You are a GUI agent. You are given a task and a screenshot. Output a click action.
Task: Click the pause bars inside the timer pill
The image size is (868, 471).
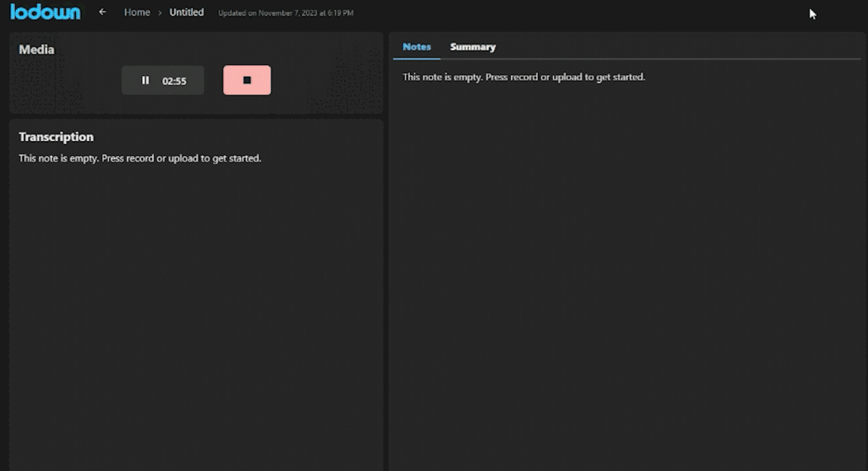[145, 80]
